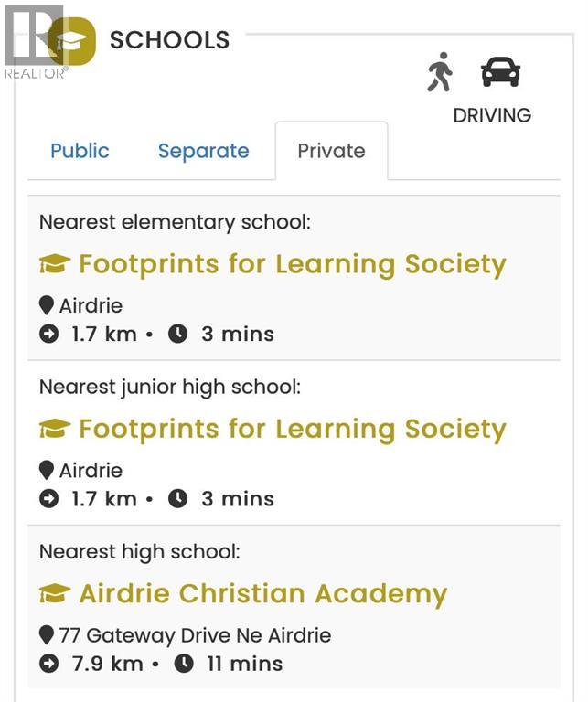Click clock icon in the junior high listing
The image size is (588, 702).
click(x=177, y=499)
